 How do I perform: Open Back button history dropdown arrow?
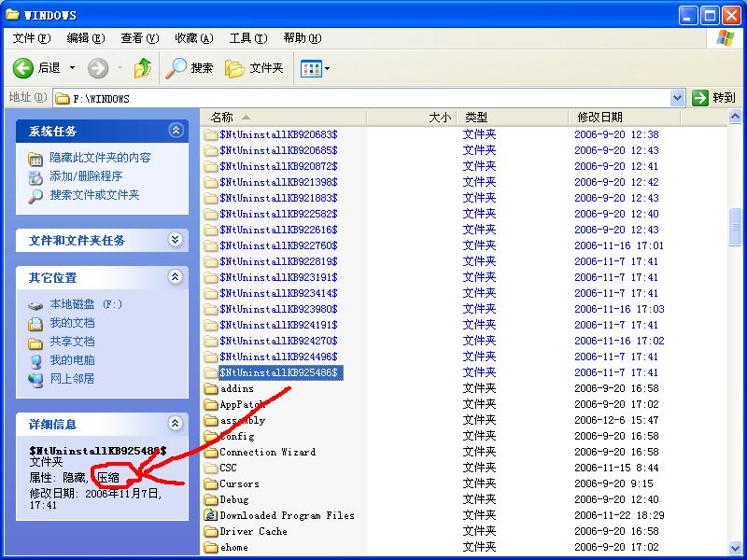pos(72,68)
